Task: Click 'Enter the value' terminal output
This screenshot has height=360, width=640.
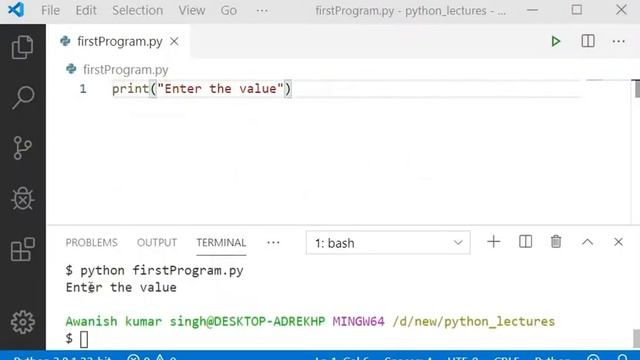Action: 121,287
